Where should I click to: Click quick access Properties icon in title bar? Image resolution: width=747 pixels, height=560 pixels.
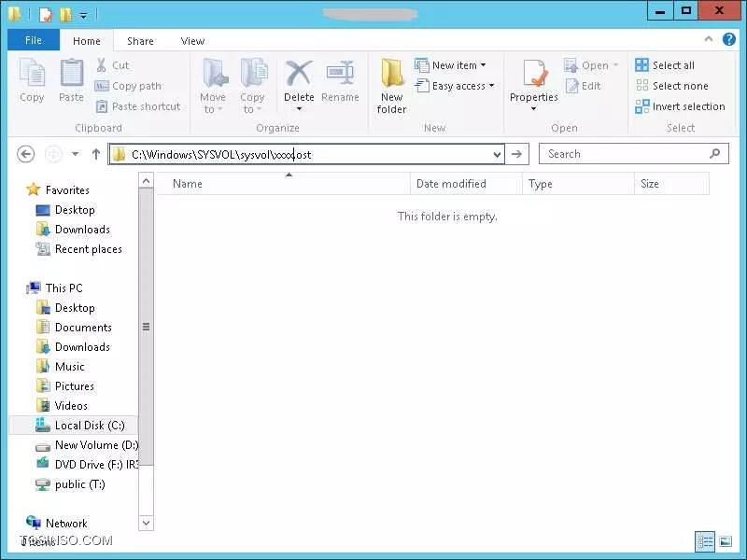[45, 14]
